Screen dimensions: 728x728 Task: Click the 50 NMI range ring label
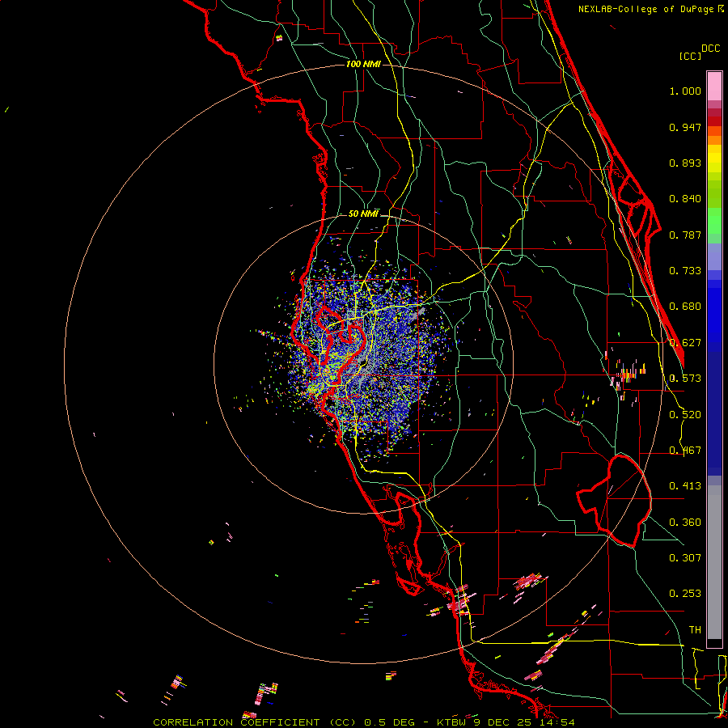point(363,214)
